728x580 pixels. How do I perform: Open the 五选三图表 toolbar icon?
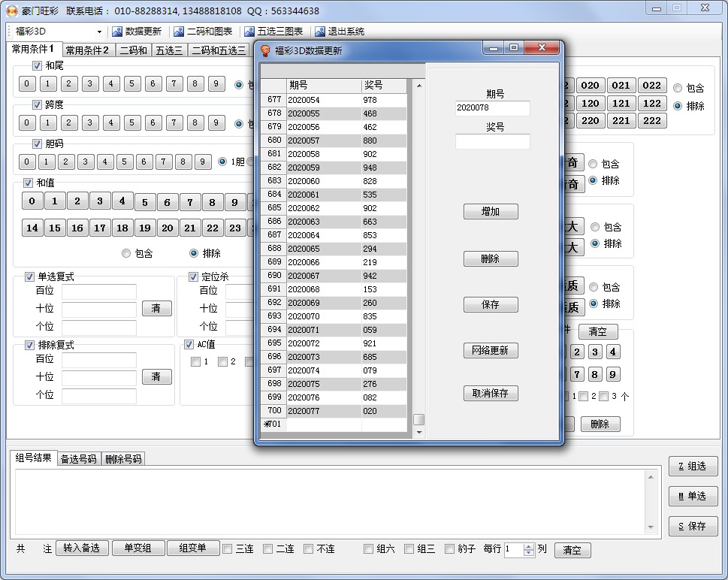(x=249, y=32)
